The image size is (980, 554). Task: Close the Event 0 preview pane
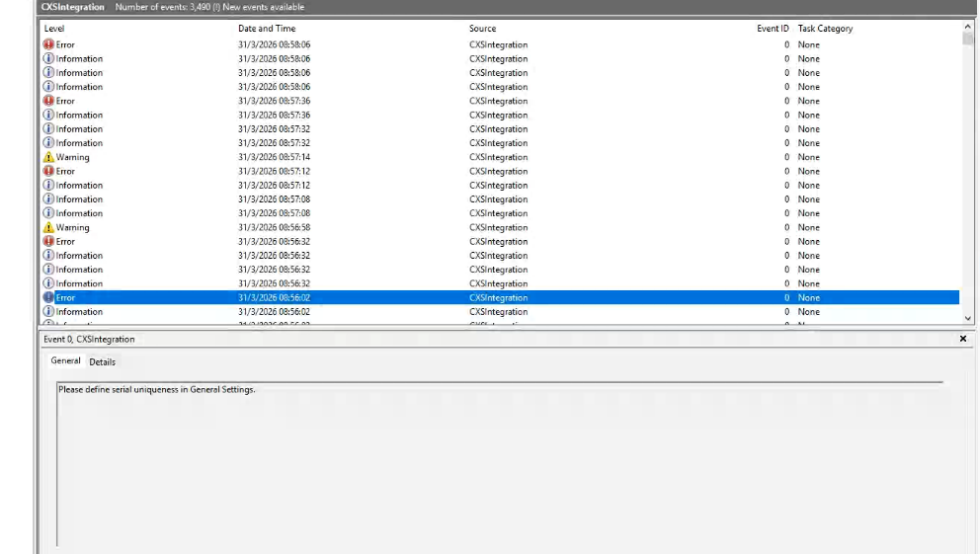point(963,339)
